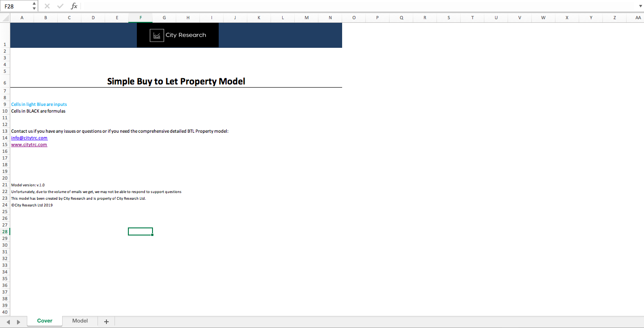Expand the formula bar dropdown arrow
644x328 pixels.
coord(640,6)
